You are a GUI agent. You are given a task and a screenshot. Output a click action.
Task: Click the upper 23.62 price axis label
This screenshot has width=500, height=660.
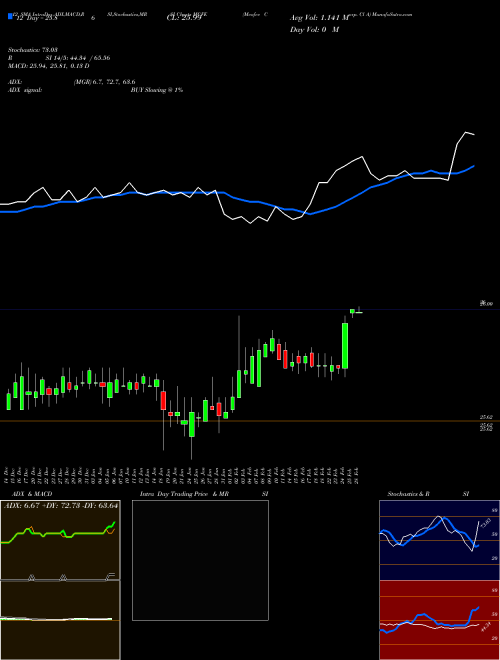point(487,418)
